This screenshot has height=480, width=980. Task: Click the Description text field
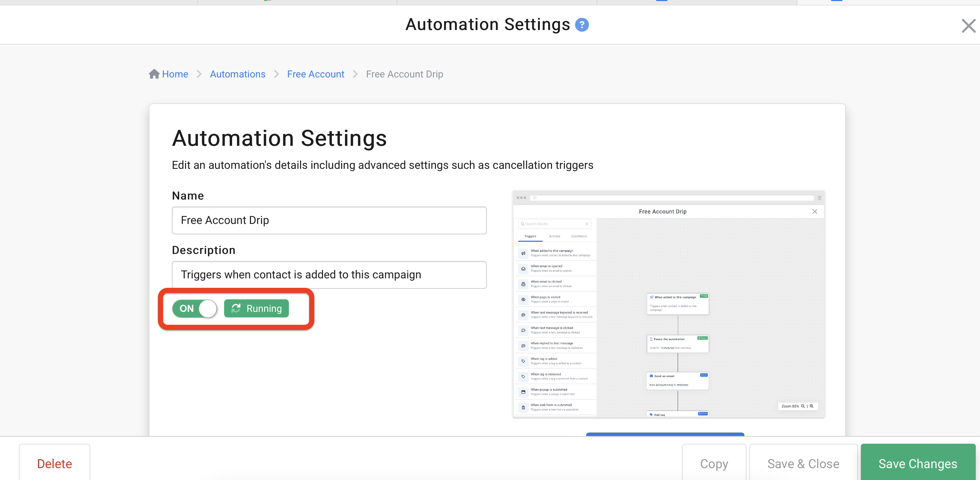coord(329,275)
